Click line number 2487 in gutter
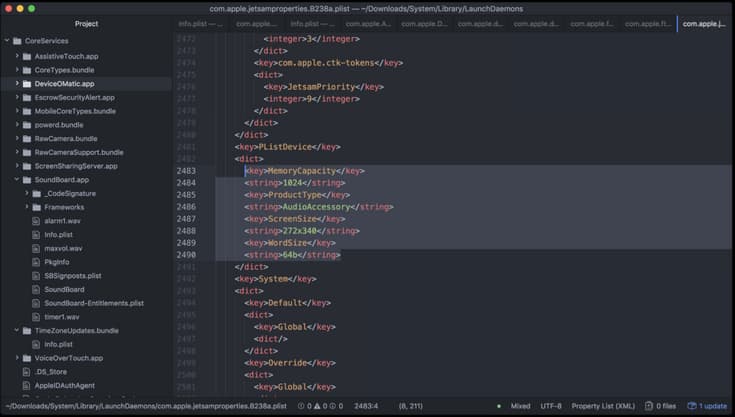Viewport: 735px width, 417px height. [186, 219]
